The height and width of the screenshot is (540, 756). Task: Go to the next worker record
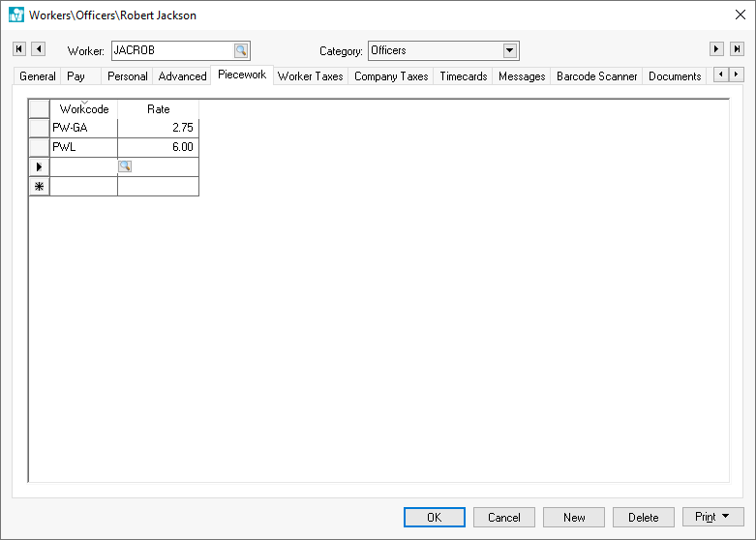[716, 49]
